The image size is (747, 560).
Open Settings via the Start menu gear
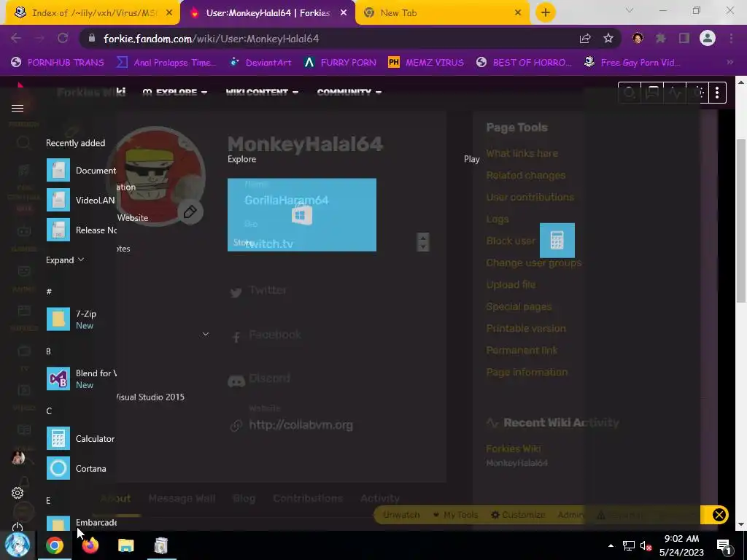(x=18, y=493)
